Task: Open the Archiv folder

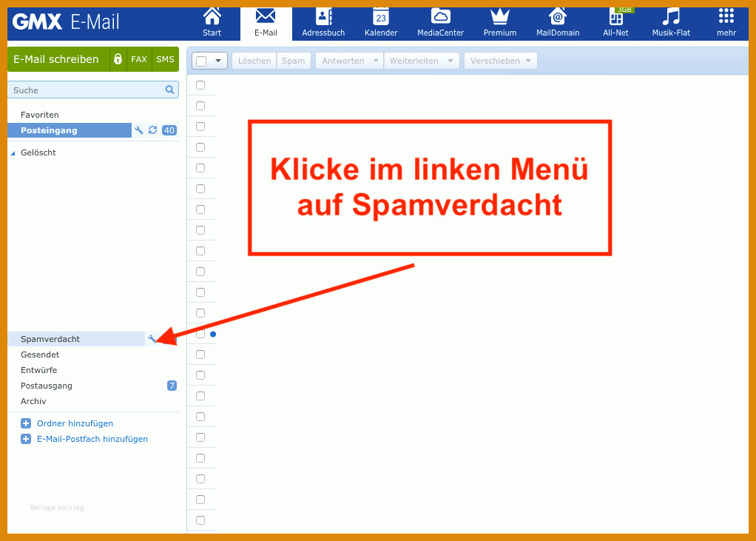Action: (x=33, y=401)
